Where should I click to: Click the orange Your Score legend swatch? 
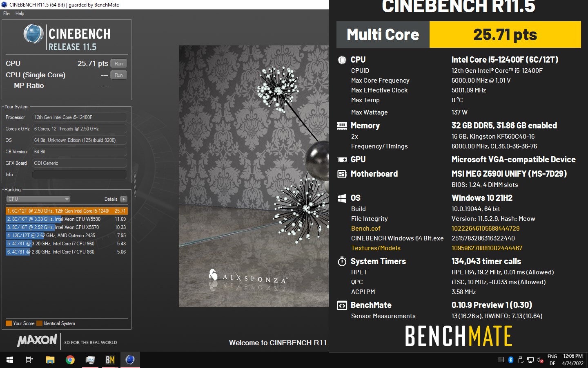(9, 323)
